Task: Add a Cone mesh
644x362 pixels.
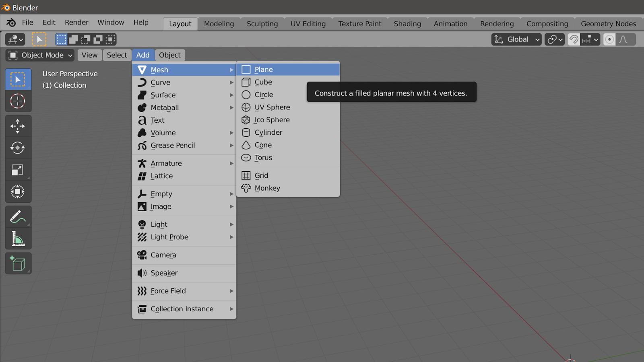Action: tap(288, 145)
